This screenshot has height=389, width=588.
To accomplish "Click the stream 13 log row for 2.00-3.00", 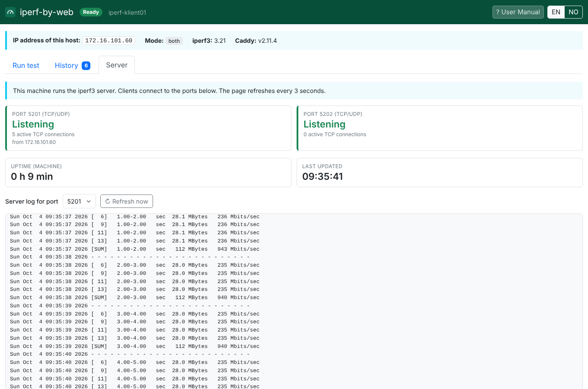I will pyautogui.click(x=135, y=289).
